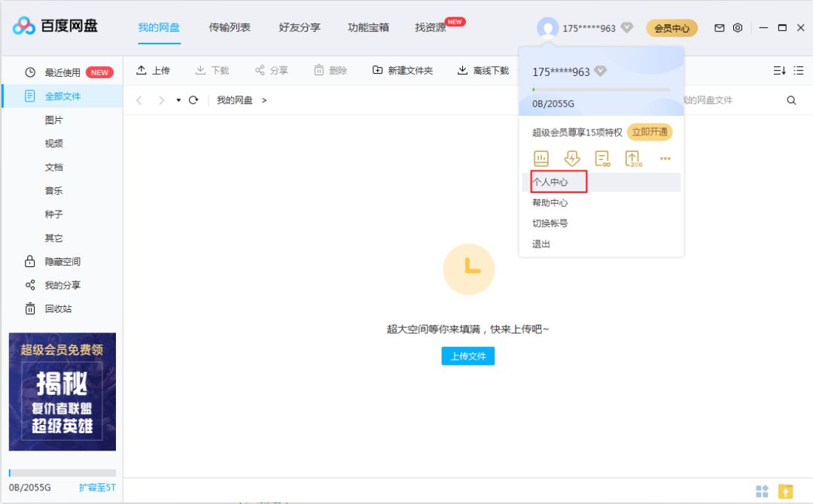
Task: Open the yellow upload folder icon
Action: (x=785, y=491)
